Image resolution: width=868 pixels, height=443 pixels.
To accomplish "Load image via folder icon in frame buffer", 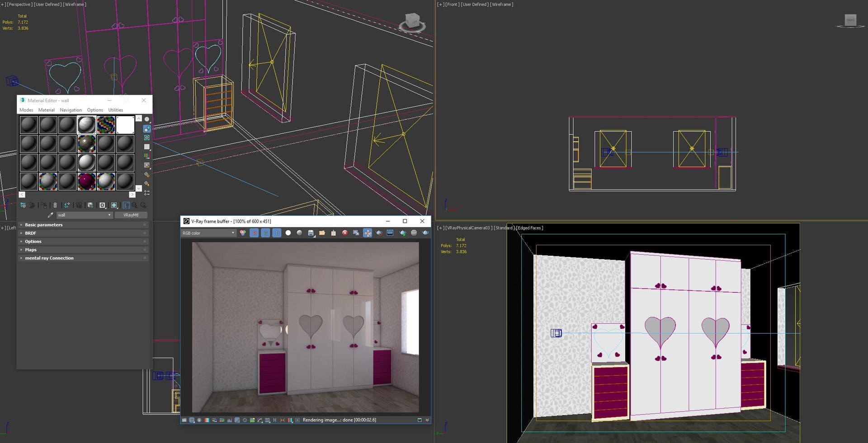I will pyautogui.click(x=322, y=233).
